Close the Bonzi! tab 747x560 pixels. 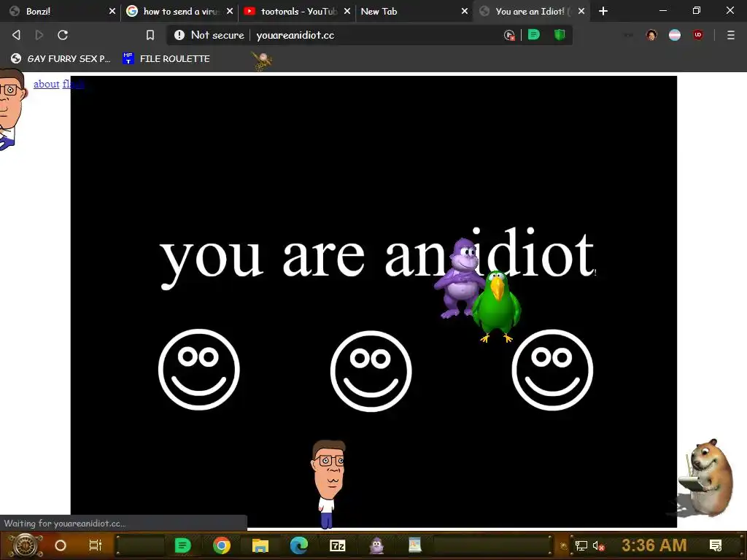click(112, 11)
